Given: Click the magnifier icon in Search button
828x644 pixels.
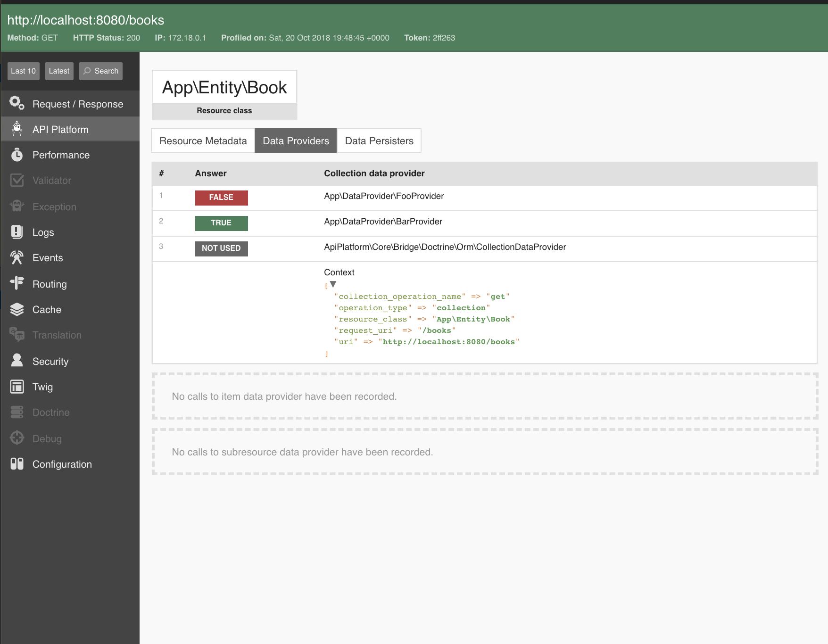Looking at the screenshot, I should [87, 71].
